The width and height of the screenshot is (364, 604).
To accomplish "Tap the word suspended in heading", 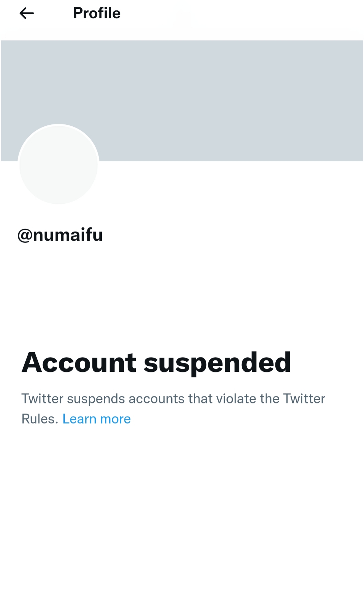I will pyautogui.click(x=217, y=363).
